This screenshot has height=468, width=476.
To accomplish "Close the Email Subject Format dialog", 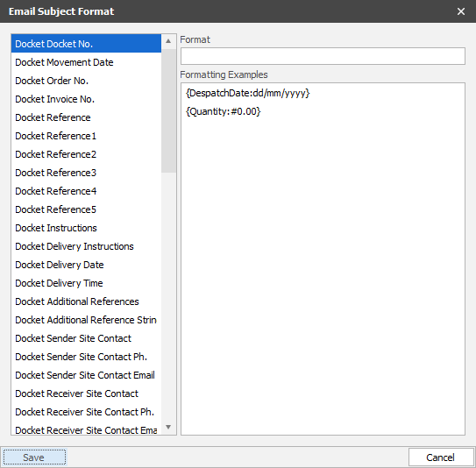I will pos(461,11).
